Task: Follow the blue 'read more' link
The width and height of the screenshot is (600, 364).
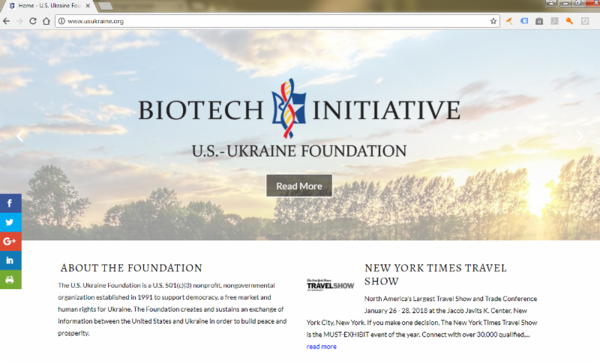Action: pos(322,347)
